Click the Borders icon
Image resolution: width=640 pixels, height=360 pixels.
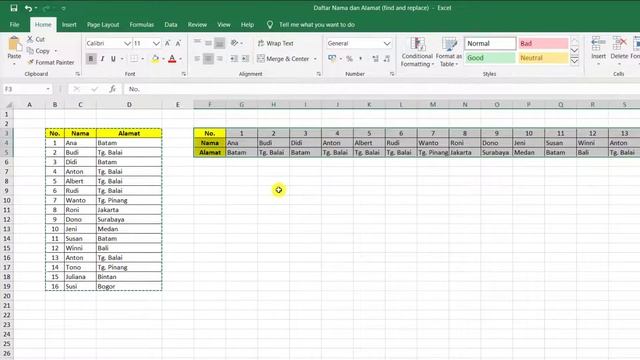134,59
